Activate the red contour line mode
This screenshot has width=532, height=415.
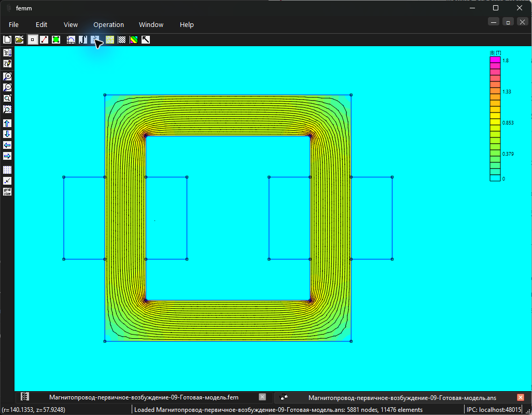click(44, 40)
